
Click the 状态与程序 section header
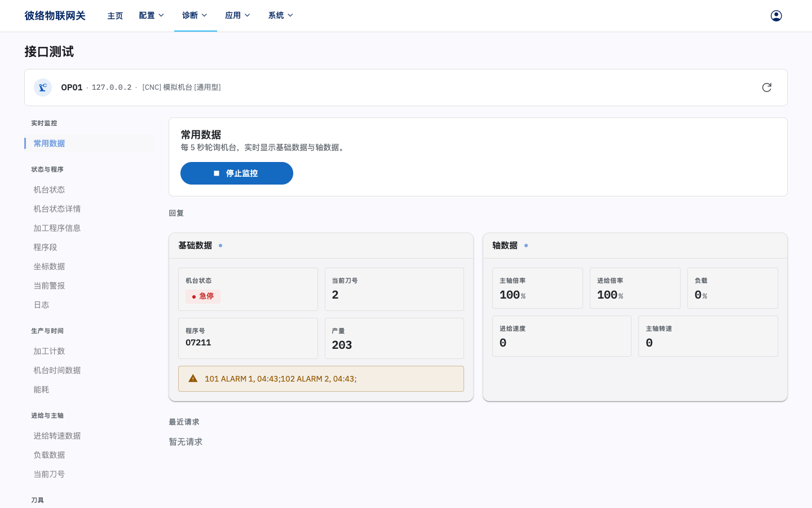(x=47, y=169)
